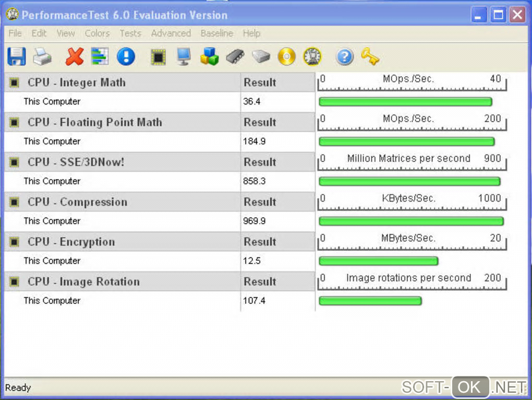Click the Million Matrices per second scale
This screenshot has width=532, height=400.
(412, 162)
